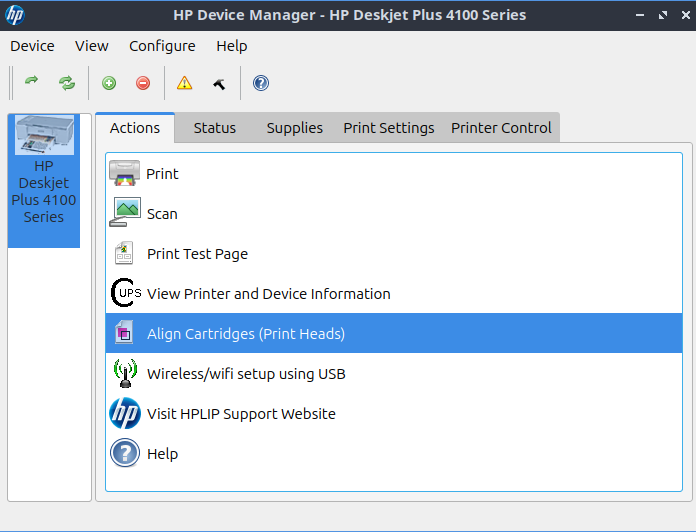Select the Print action text

[x=162, y=173]
